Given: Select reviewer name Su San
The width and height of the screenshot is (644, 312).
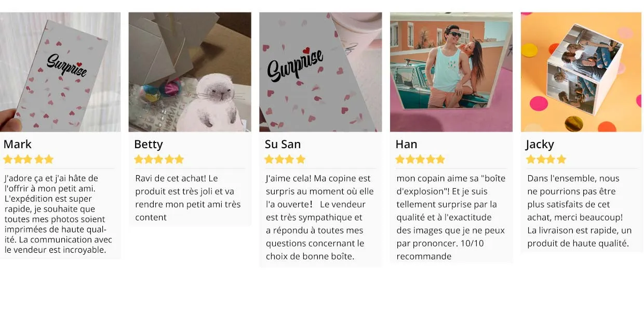Looking at the screenshot, I should click(283, 144).
